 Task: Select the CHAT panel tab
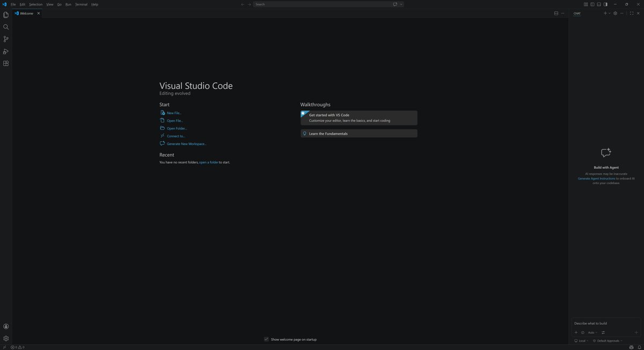click(x=577, y=13)
